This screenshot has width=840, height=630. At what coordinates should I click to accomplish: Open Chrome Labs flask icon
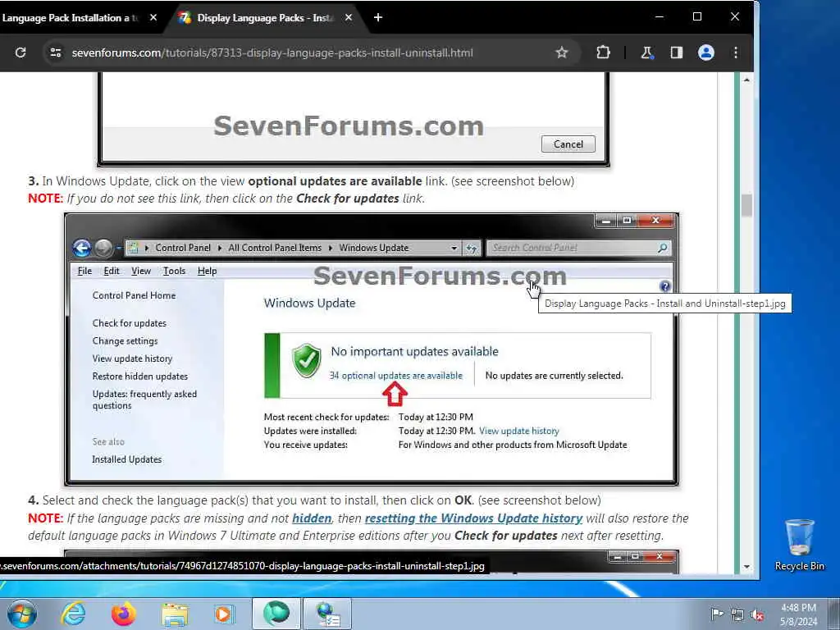646,52
